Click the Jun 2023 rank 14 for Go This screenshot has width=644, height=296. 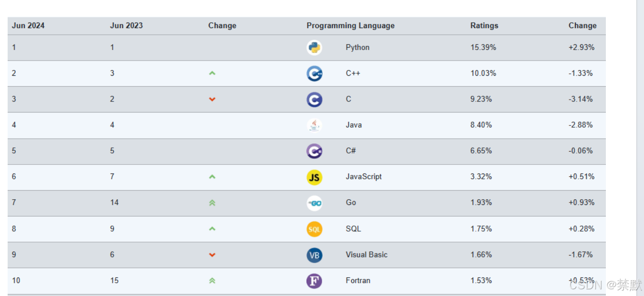[x=114, y=203]
